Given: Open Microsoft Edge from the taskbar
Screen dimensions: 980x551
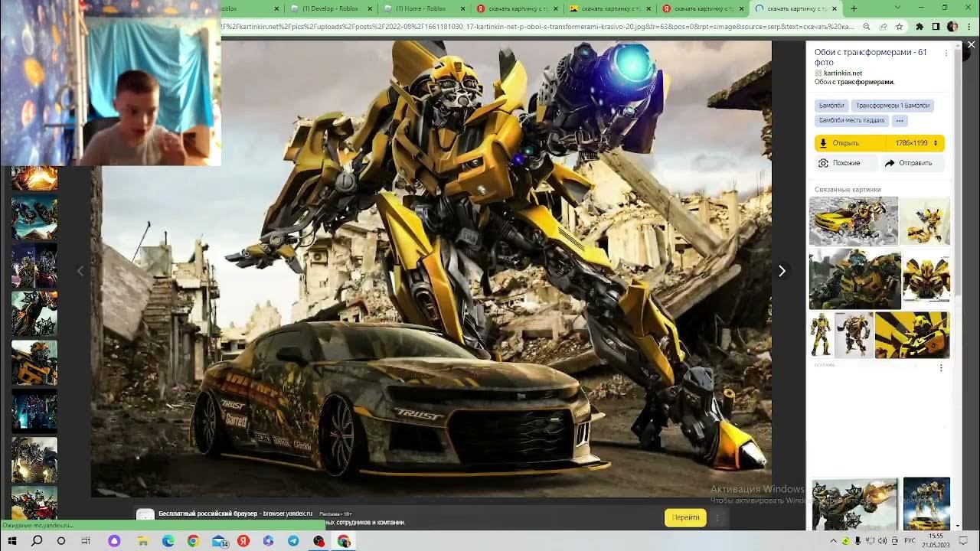Looking at the screenshot, I should (168, 541).
